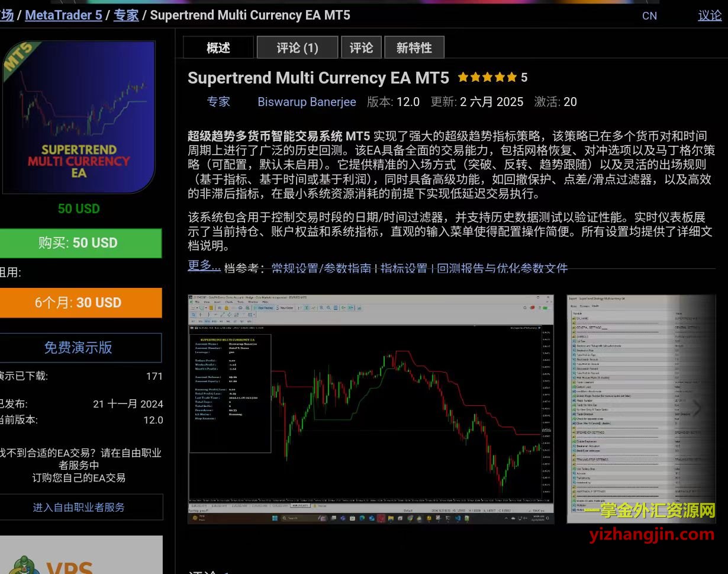728x574 pixels.
Task: Click the update date 2 六月 2025
Action: tap(492, 102)
